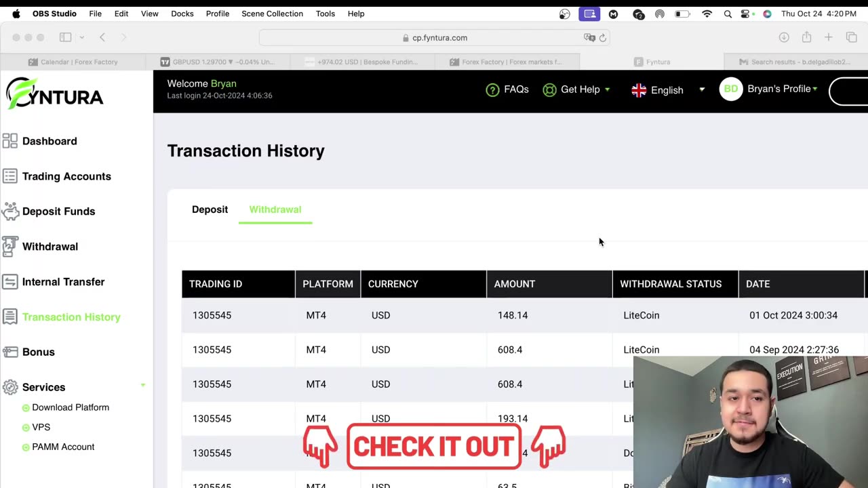Open the Apple menu
Image resolution: width=868 pixels, height=488 pixels.
click(x=16, y=14)
